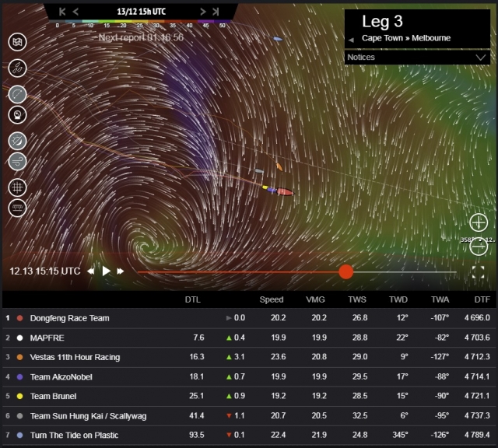Rewind the timeline playback
498x448 pixels.
click(x=91, y=271)
